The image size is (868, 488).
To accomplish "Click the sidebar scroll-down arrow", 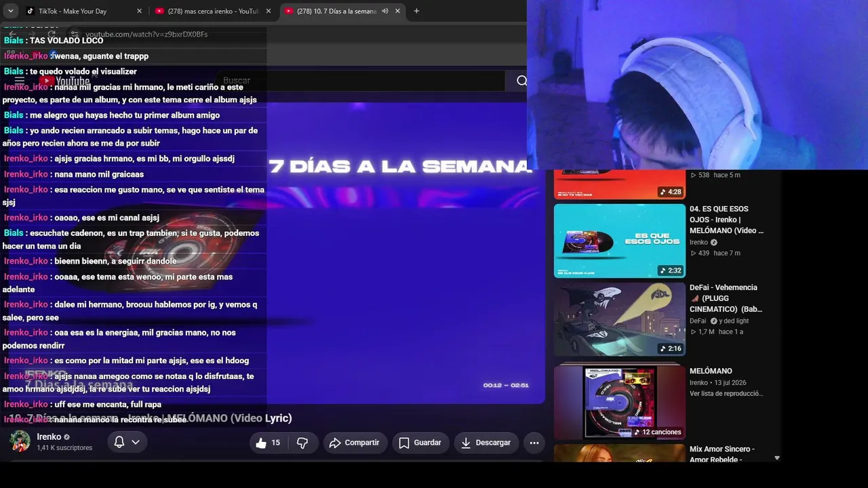I will point(777,458).
